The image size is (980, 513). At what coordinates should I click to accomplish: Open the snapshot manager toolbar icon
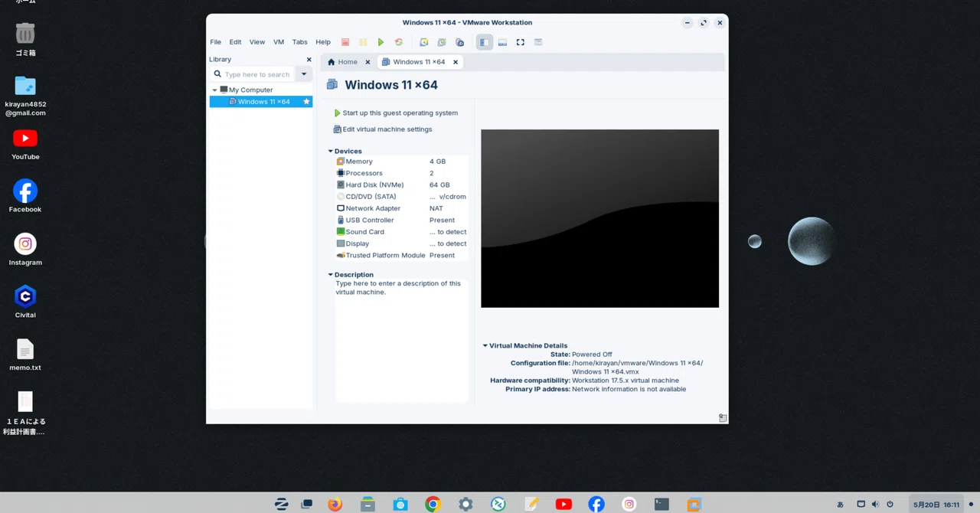459,42
